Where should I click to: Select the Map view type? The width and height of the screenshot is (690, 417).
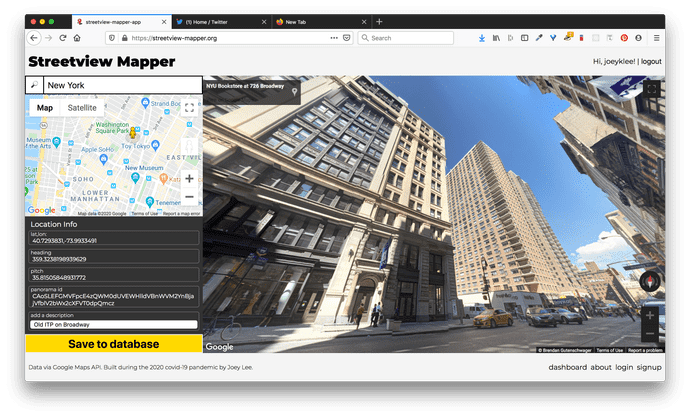tap(44, 107)
